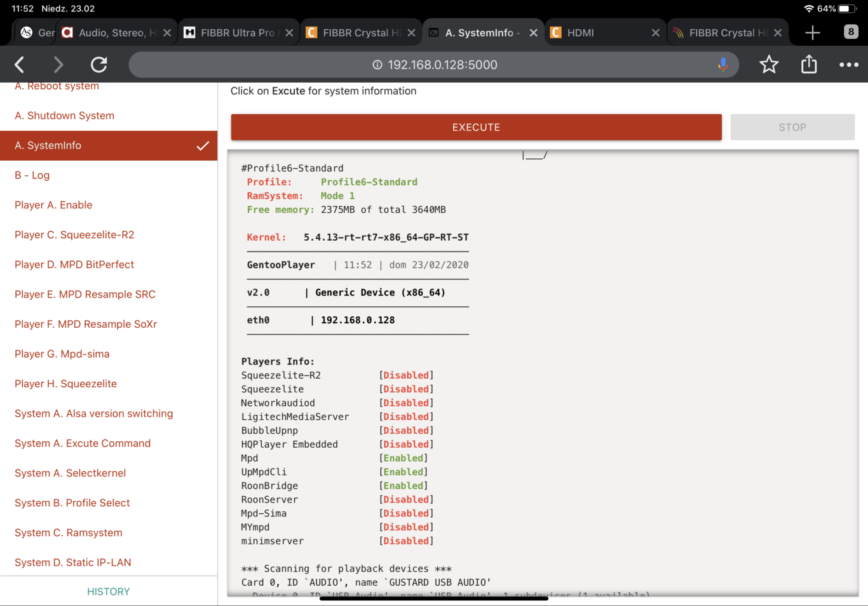Image resolution: width=868 pixels, height=606 pixels.
Task: Close the last 'FIBBR Crystal' tab
Action: pyautogui.click(x=778, y=32)
